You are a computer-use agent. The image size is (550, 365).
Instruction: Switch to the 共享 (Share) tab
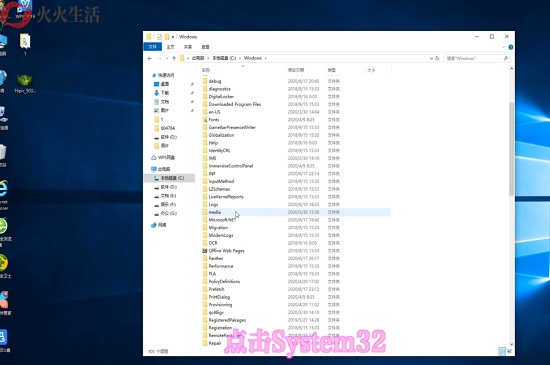[188, 47]
